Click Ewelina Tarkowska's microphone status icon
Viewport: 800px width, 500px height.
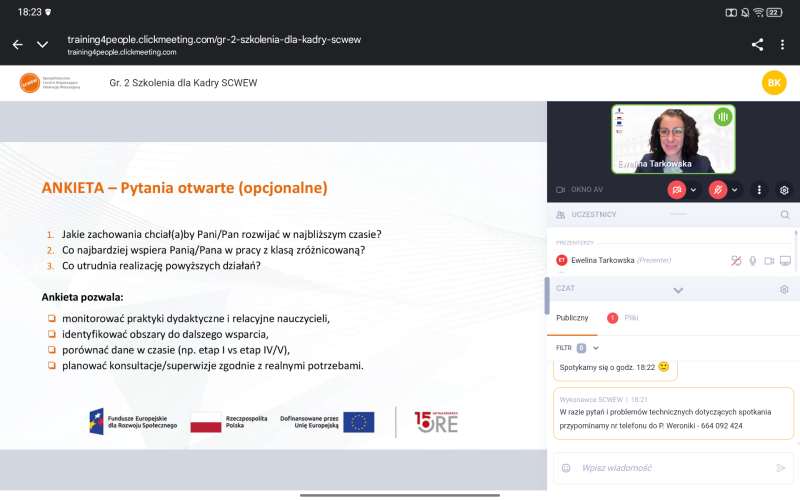(753, 260)
